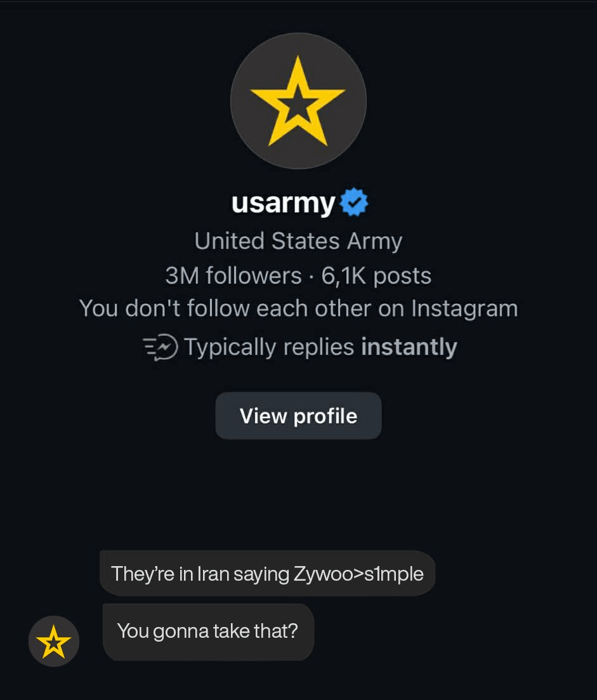Click the '6,1K posts' count
Image resolution: width=597 pixels, height=700 pixels.
coord(376,275)
